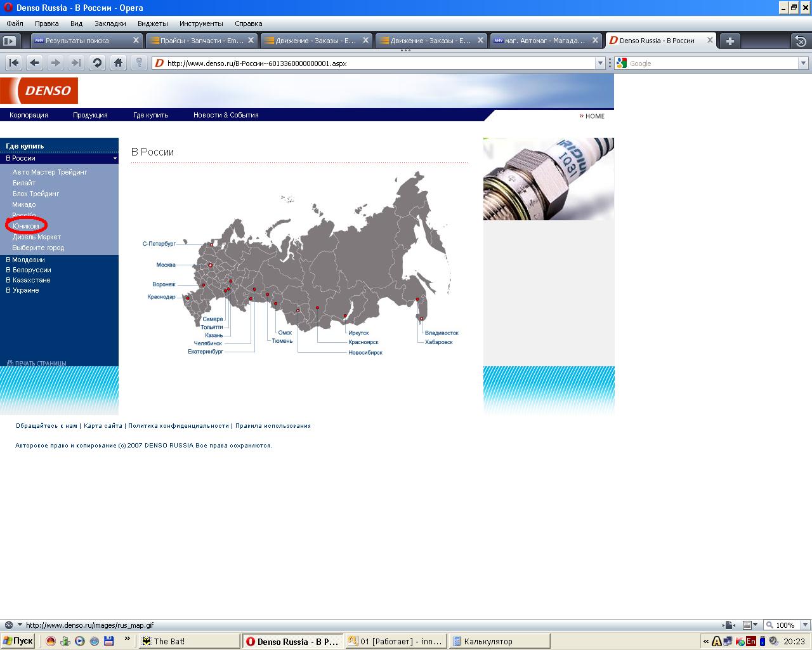Viewport: 812px width, 650px height.
Task: Toggle the Opera side panel button
Action: click(x=10, y=41)
